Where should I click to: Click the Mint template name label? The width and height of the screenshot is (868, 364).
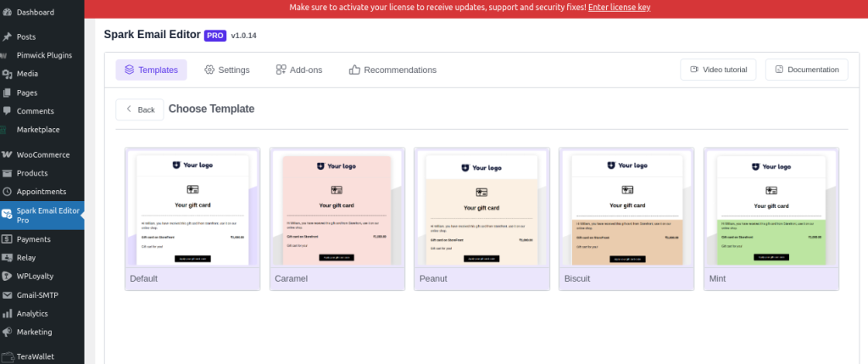(717, 278)
